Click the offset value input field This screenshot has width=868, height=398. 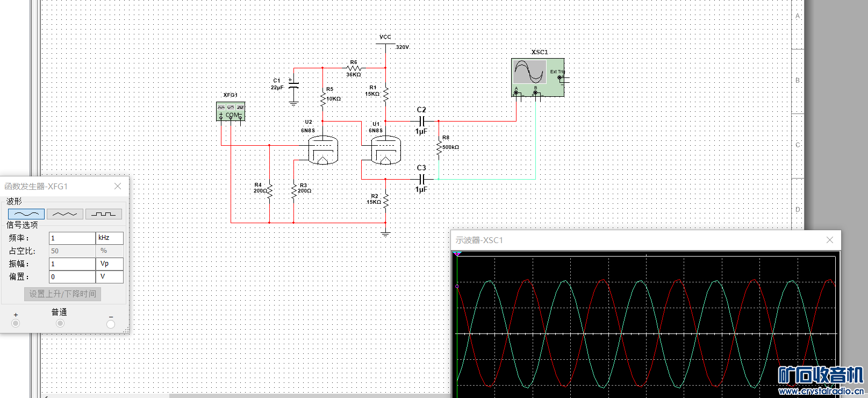72,276
